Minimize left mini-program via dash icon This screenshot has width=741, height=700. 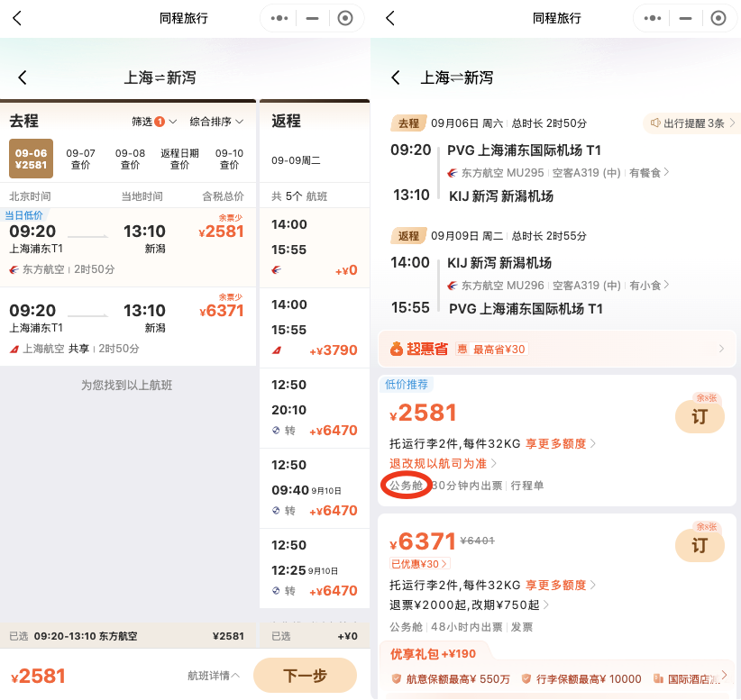(x=312, y=18)
